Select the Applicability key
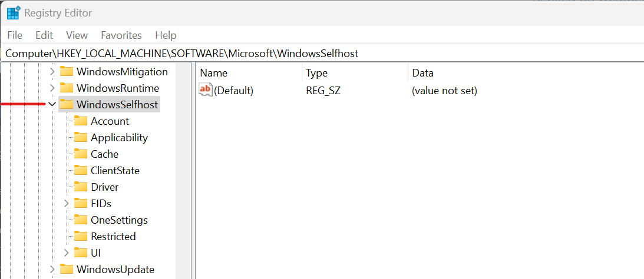Viewport: 644px width, 279px height. (x=119, y=138)
